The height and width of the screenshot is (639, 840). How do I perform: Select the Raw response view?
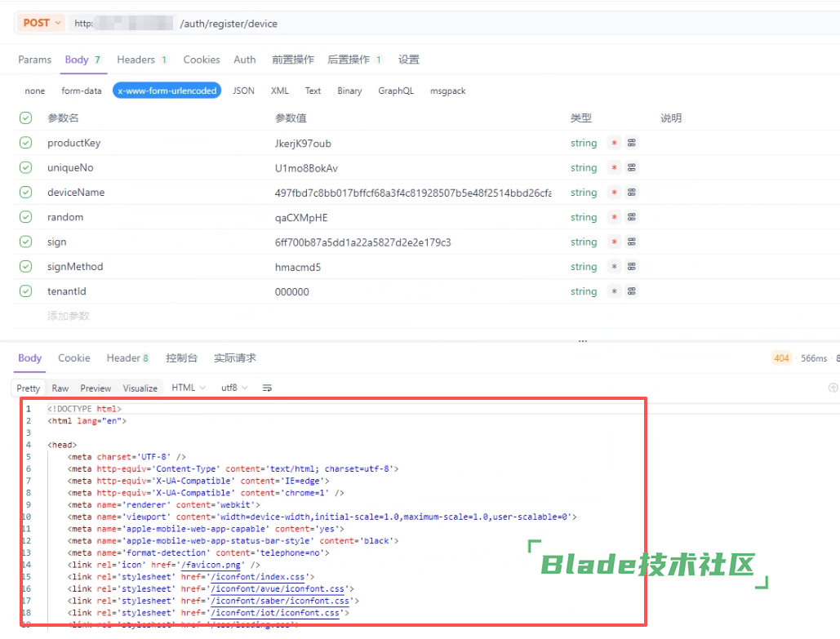point(60,388)
